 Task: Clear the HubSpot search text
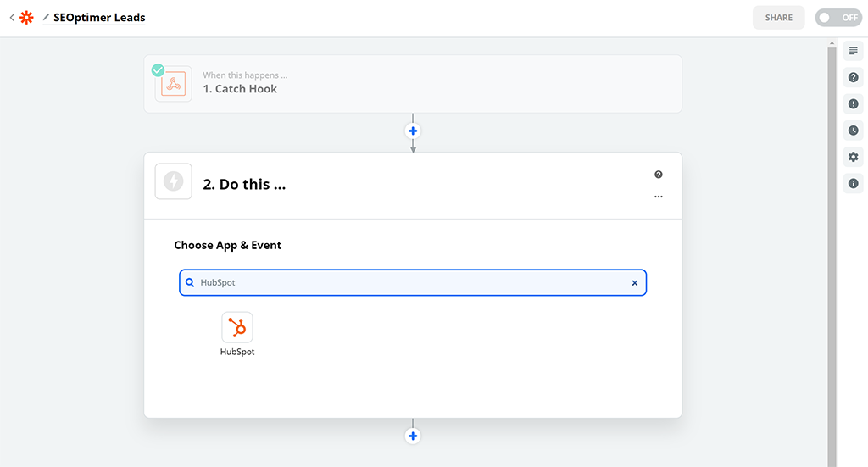634,283
